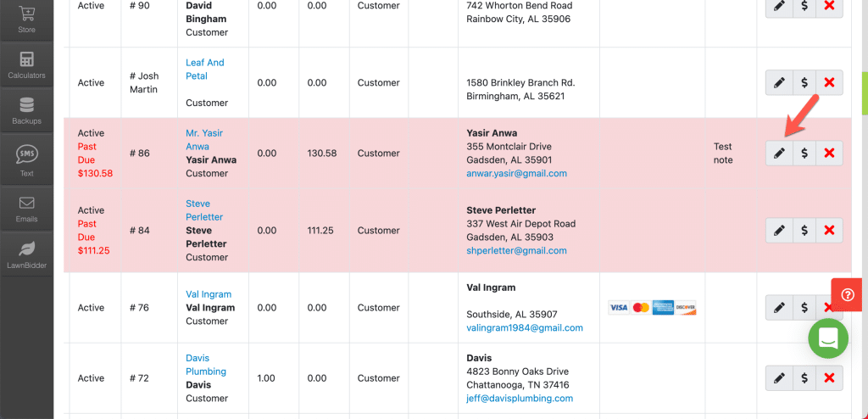This screenshot has height=419, width=868.
Task: Delete Leaf And Petal with red X
Action: 829,82
